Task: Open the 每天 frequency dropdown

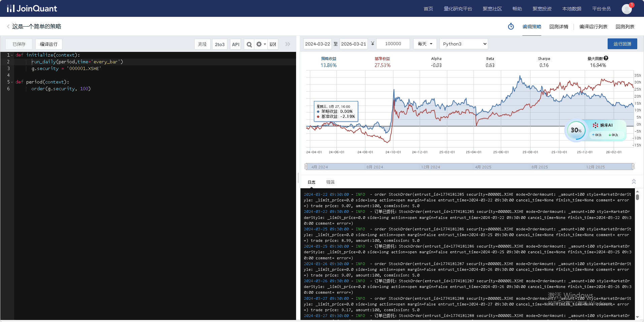Action: pos(425,44)
